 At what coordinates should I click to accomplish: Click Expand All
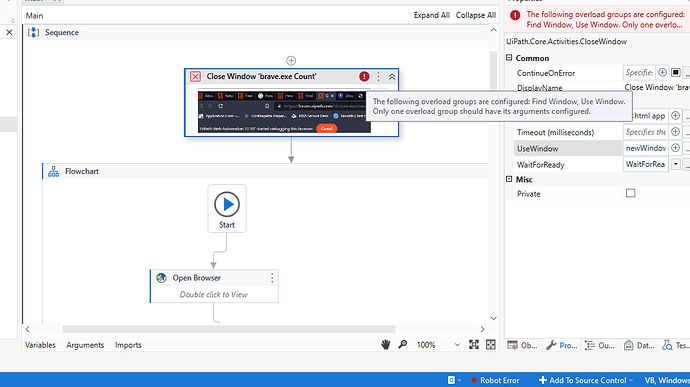(431, 15)
